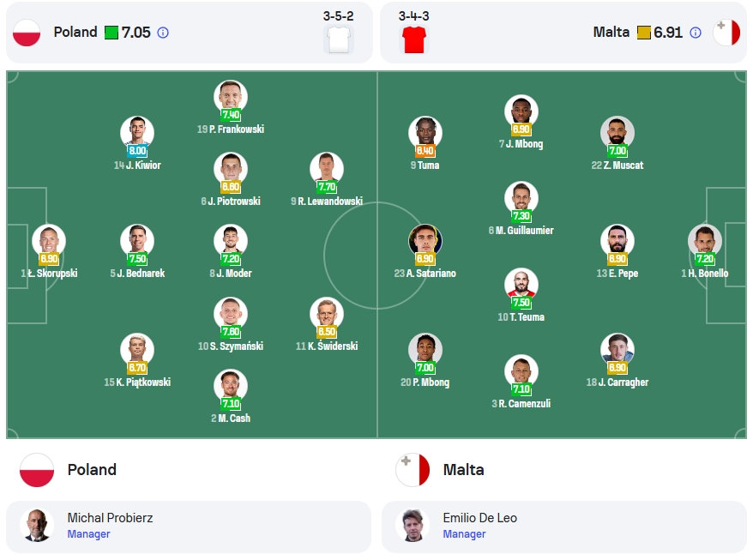The height and width of the screenshot is (560, 753).
Task: Open Michal Probierz manager link
Action: 110,518
